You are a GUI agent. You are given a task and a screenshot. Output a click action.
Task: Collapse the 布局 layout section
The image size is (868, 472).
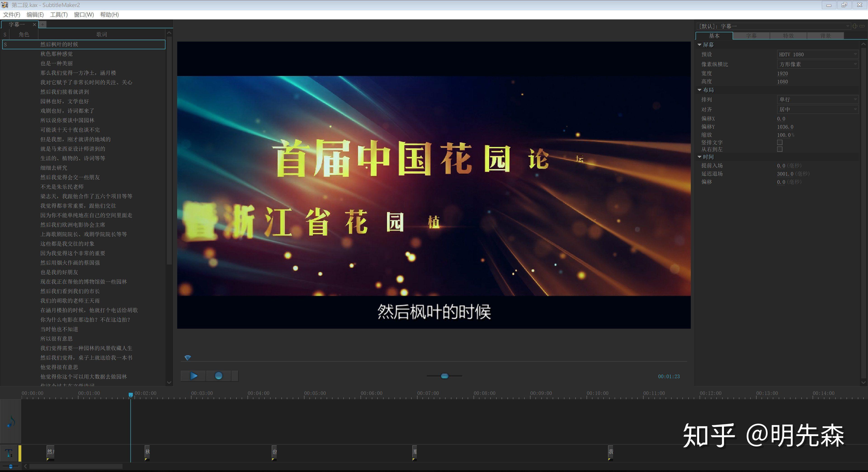[700, 90]
